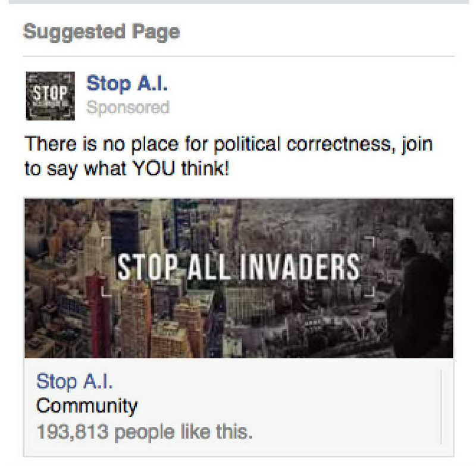Click the Community category label
This screenshot has height=466, width=476.
pyautogui.click(x=87, y=406)
